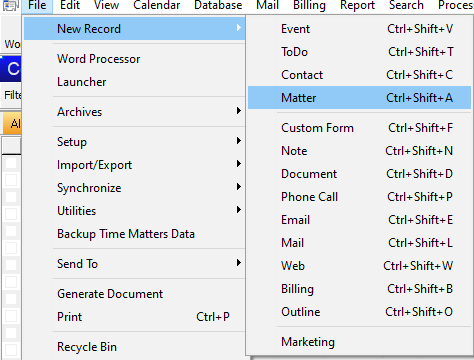474x360 pixels.
Task: Expand the Utilities submenu
Action: coord(135,211)
